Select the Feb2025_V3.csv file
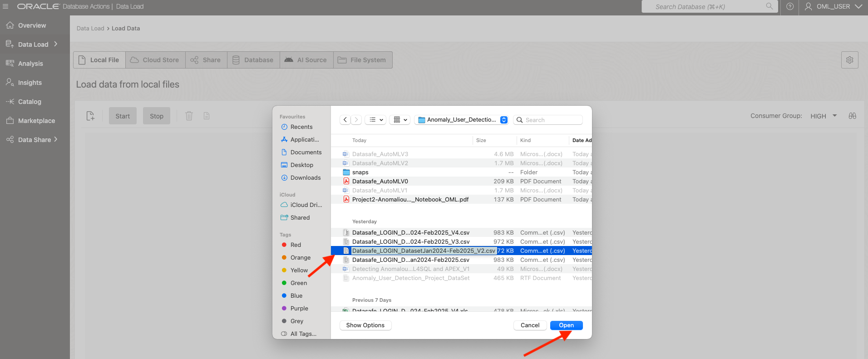This screenshot has height=359, width=868. [x=461, y=242]
